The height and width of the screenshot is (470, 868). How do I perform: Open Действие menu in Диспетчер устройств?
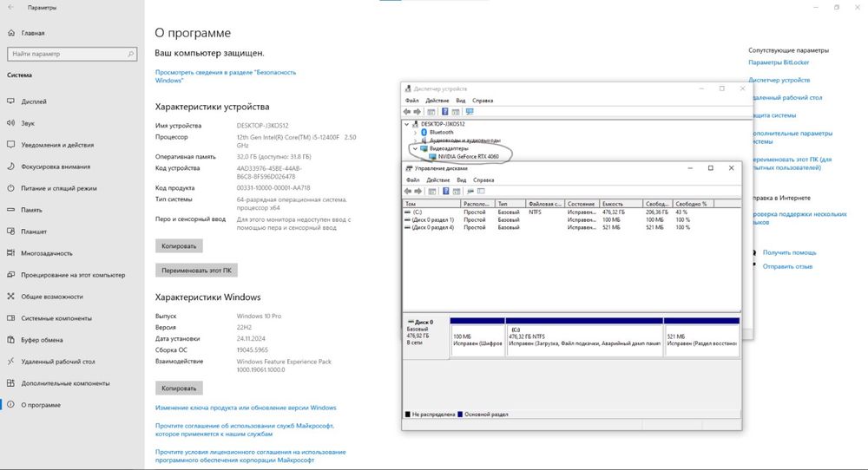[x=437, y=101]
